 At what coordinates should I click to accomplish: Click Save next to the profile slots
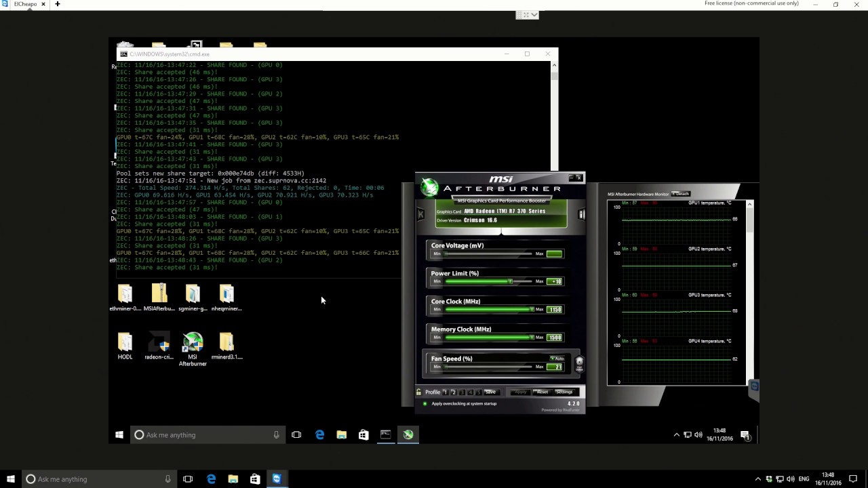(x=490, y=392)
